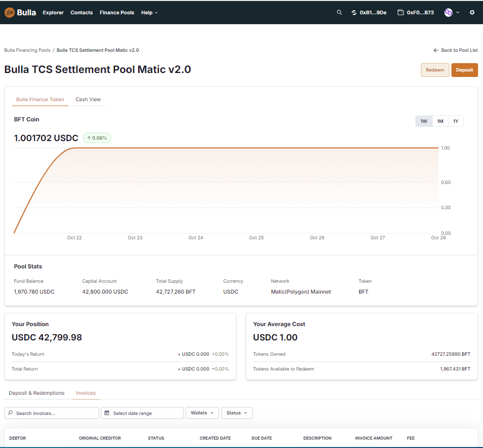Image resolution: width=483 pixels, height=448 pixels.
Task: Select the 1W chart range
Action: pos(424,121)
